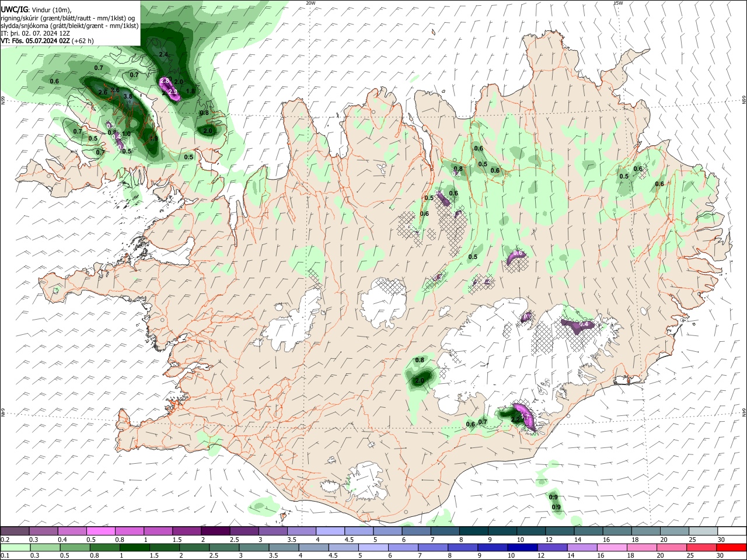This screenshot has height=560, width=747.
Task: Click the 2.2 value near the southeast coast
Action: (515, 419)
